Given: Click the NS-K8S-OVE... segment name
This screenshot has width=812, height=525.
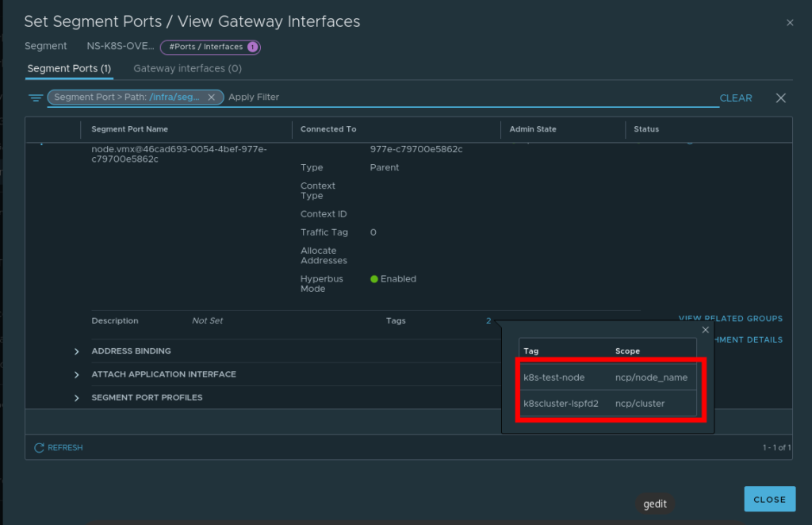Looking at the screenshot, I should 121,46.
